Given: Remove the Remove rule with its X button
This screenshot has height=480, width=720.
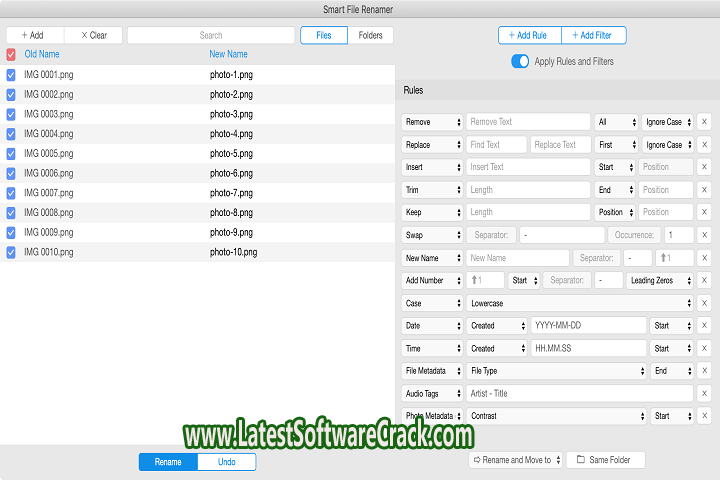Looking at the screenshot, I should (x=704, y=122).
